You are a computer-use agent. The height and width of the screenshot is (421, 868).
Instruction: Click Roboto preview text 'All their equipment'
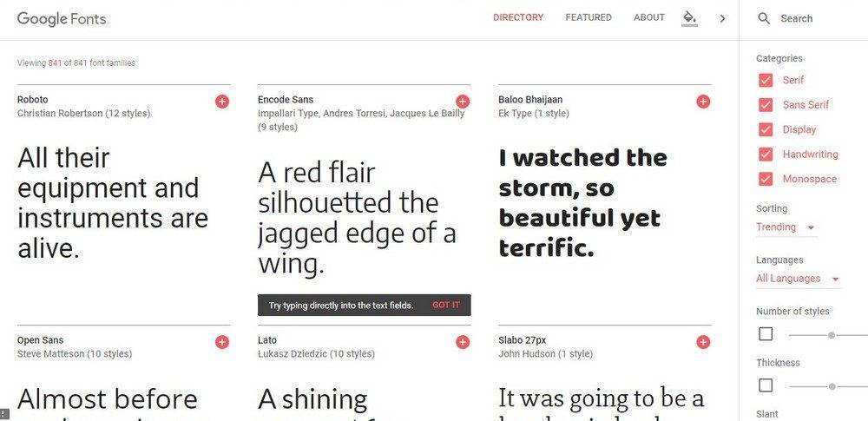click(113, 203)
